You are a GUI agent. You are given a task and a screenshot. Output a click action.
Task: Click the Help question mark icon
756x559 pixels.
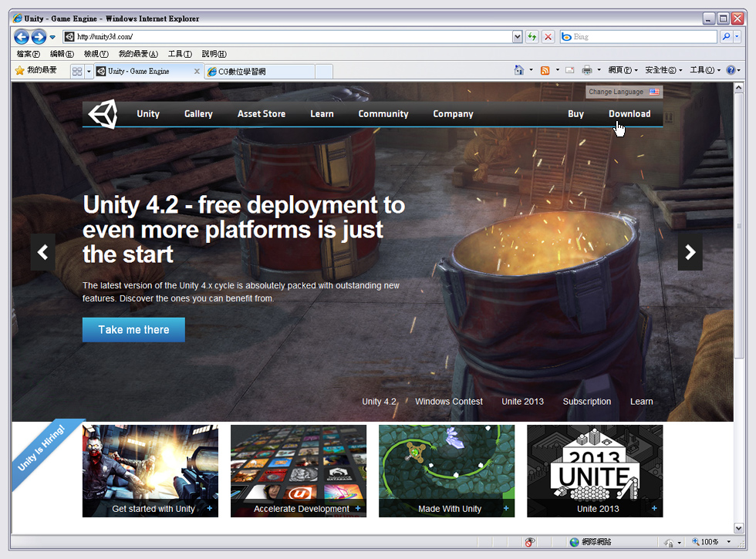(731, 70)
